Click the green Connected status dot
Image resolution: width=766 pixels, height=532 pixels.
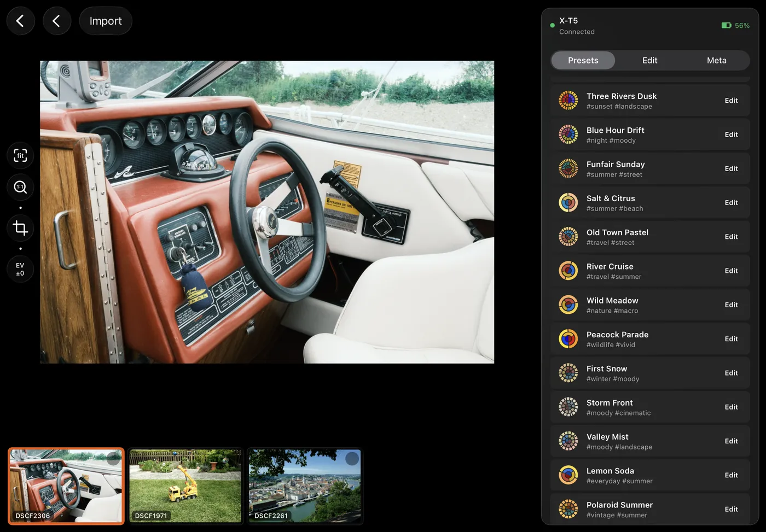[552, 25]
